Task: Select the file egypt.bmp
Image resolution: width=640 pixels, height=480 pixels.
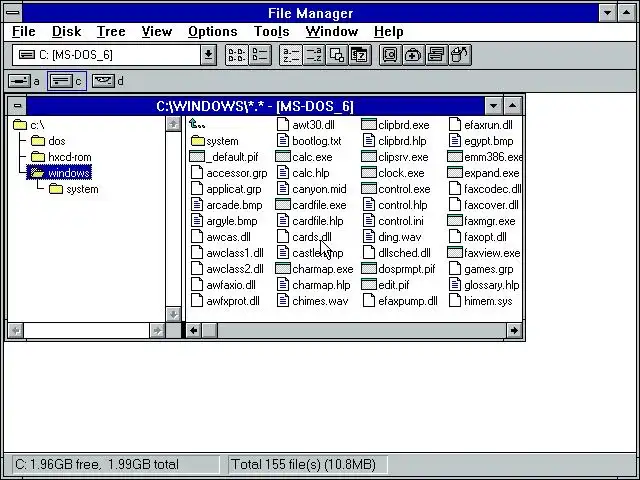Action: pyautogui.click(x=481, y=141)
